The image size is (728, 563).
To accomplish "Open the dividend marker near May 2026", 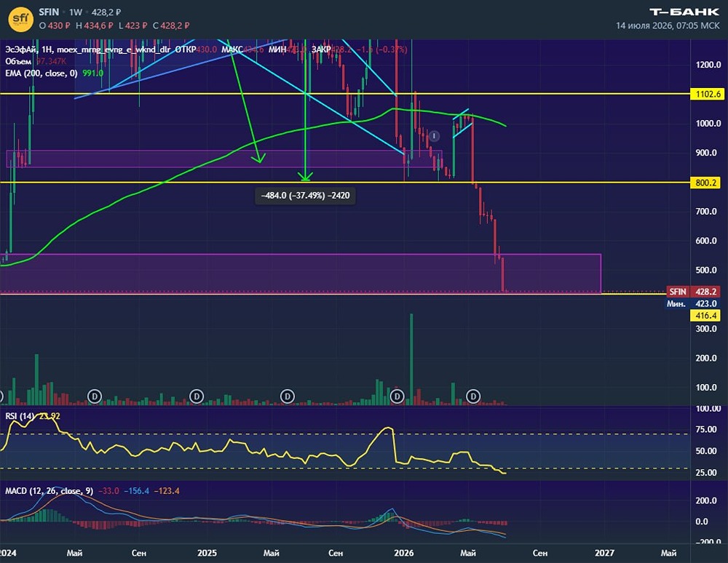I will pos(473,396).
